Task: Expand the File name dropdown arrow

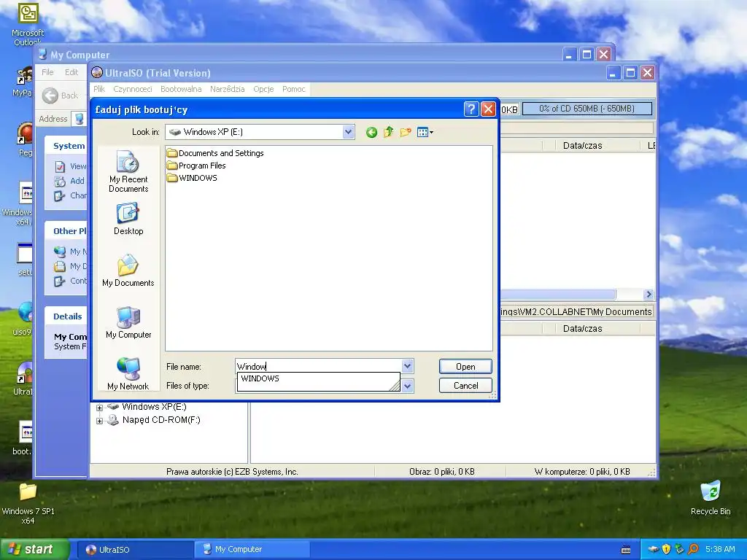Action: pyautogui.click(x=407, y=366)
